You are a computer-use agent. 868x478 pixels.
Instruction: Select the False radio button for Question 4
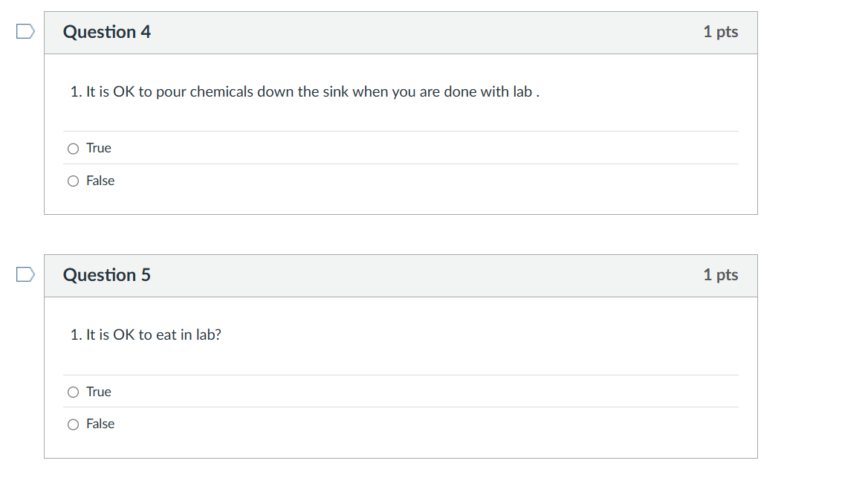point(73,181)
